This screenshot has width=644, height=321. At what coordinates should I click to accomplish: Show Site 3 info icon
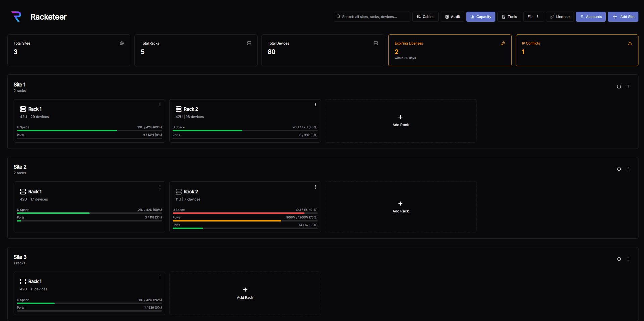tap(619, 259)
